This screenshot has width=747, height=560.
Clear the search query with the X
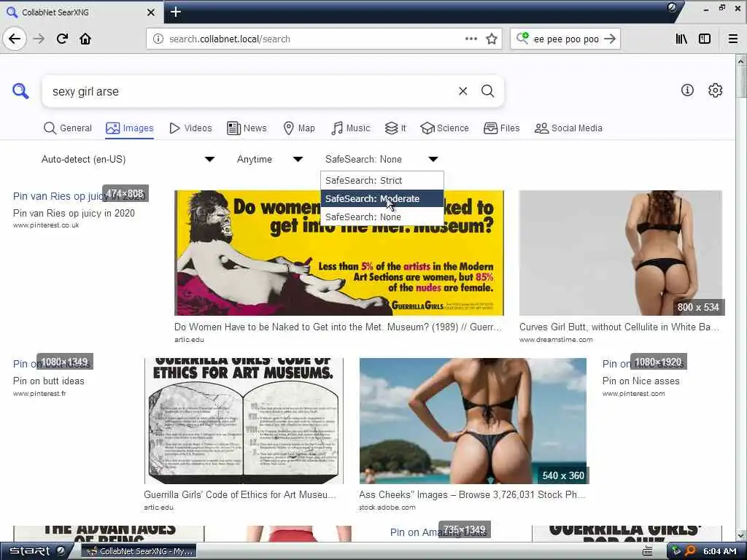462,91
